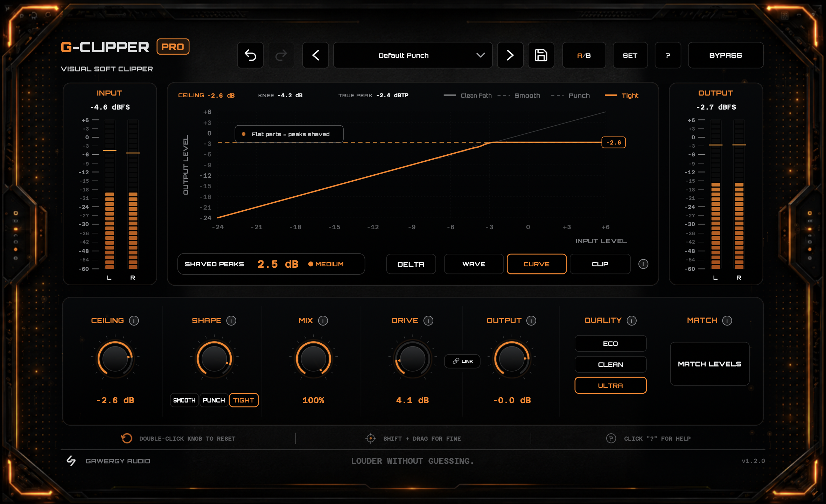The image size is (826, 504).
Task: Select ECO quality mode
Action: (611, 344)
